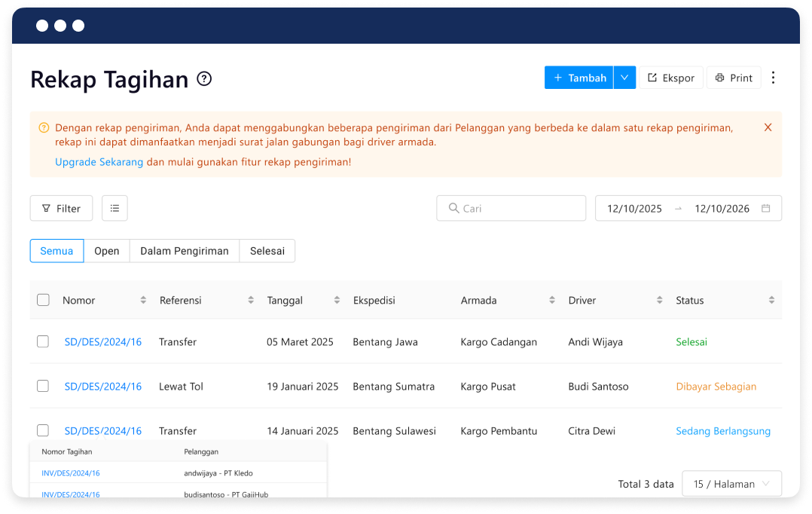This screenshot has width=812, height=514.
Task: Show the Dalam Pengiriman tab
Action: (185, 251)
